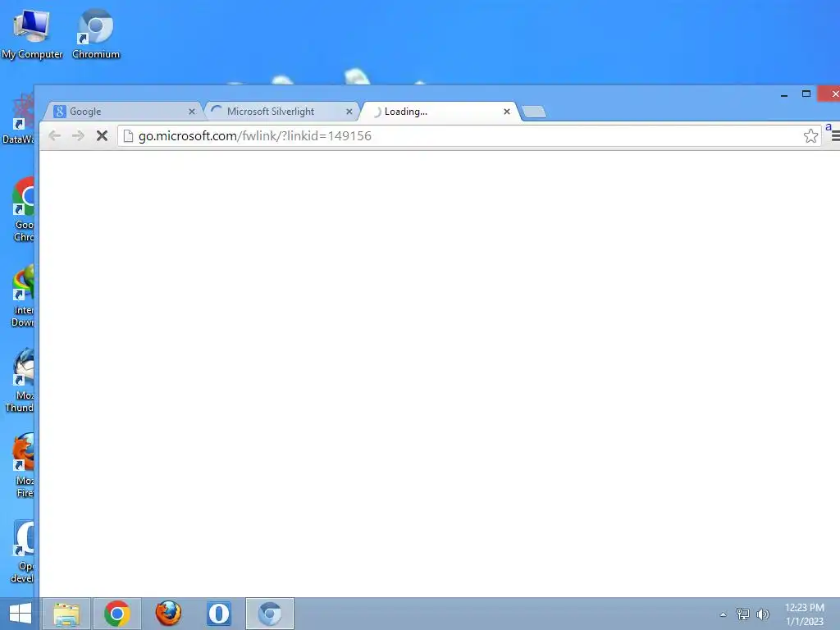Image resolution: width=840 pixels, height=630 pixels.
Task: Launch Firefox from the taskbar
Action: pyautogui.click(x=168, y=614)
